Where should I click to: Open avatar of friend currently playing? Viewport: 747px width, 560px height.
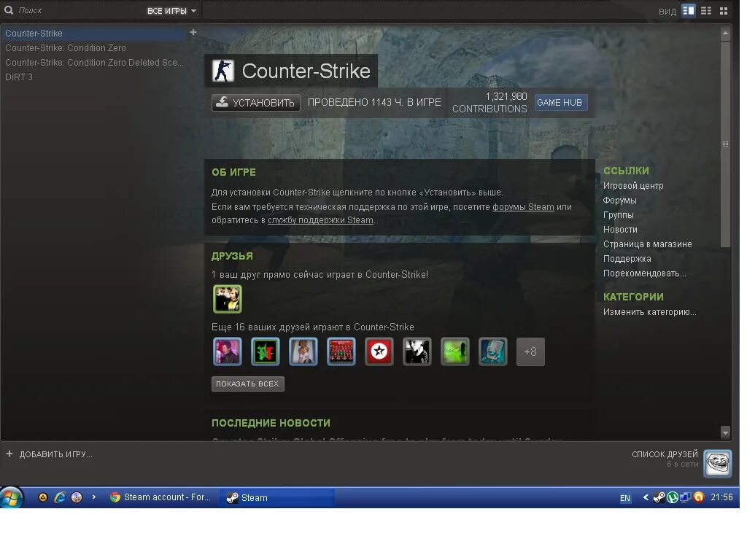(228, 299)
